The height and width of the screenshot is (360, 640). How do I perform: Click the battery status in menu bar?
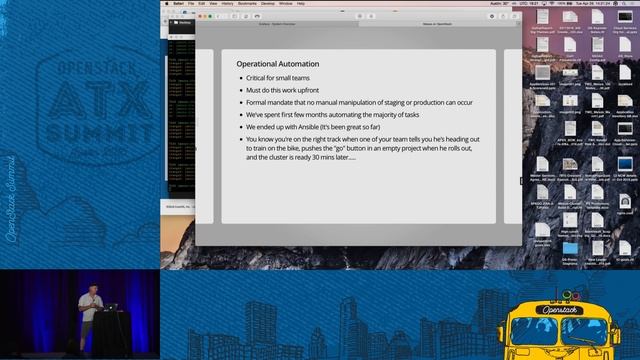pos(565,3)
